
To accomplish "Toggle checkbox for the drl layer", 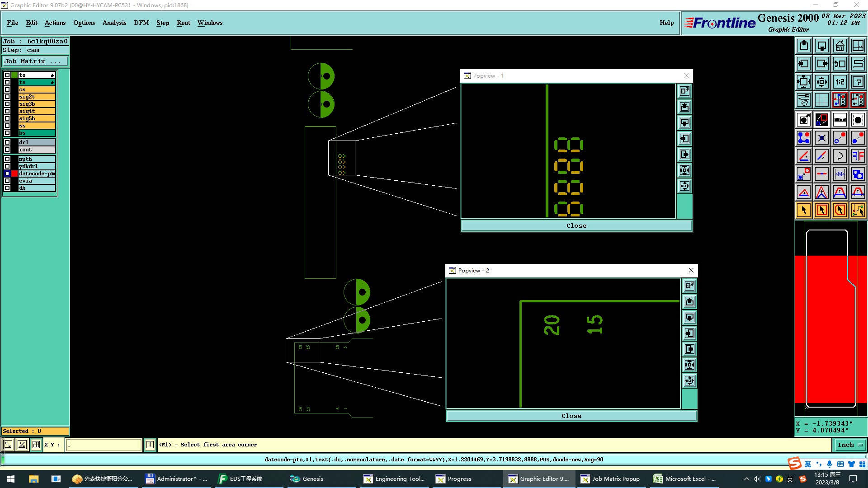I will click(x=7, y=142).
